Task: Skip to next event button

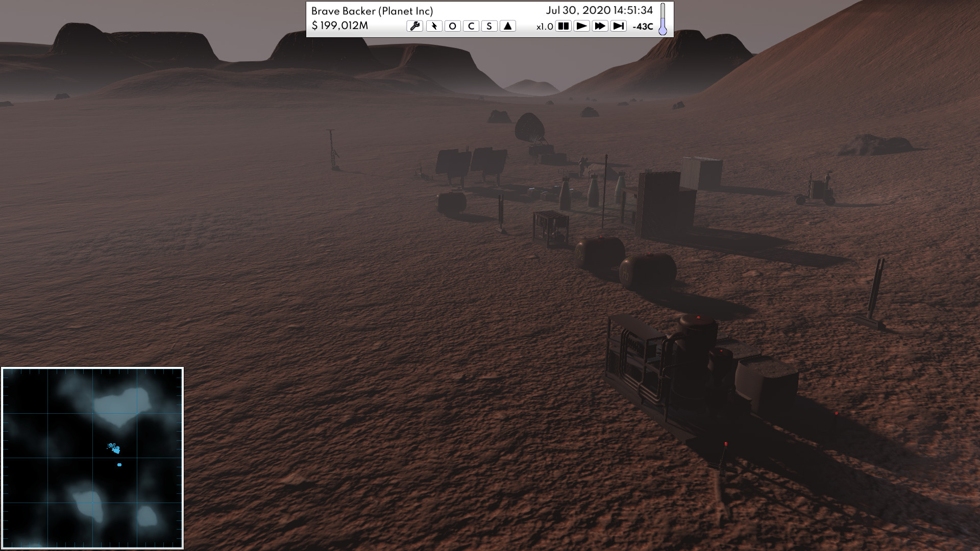Action: tap(618, 26)
